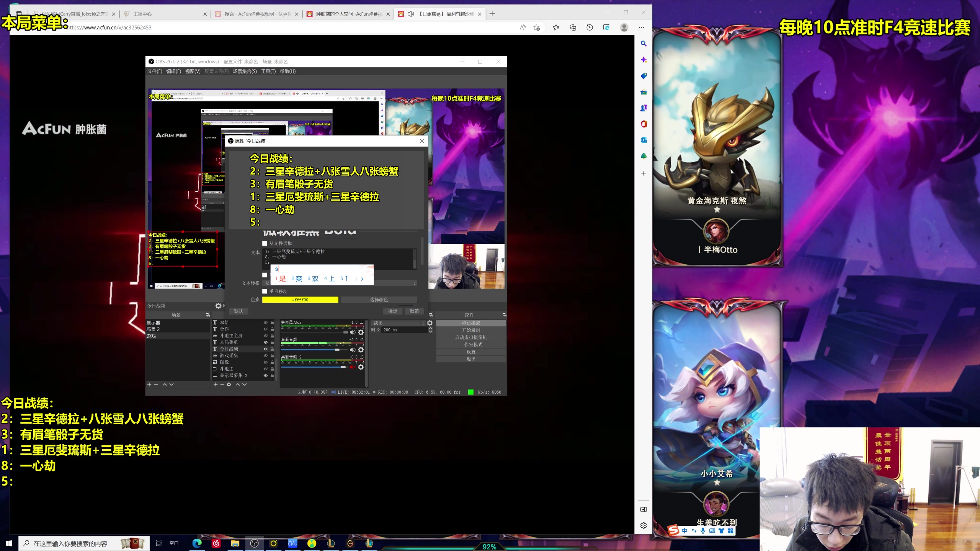Add a new scene with the plus icon
The height and width of the screenshot is (551, 980).
[149, 385]
